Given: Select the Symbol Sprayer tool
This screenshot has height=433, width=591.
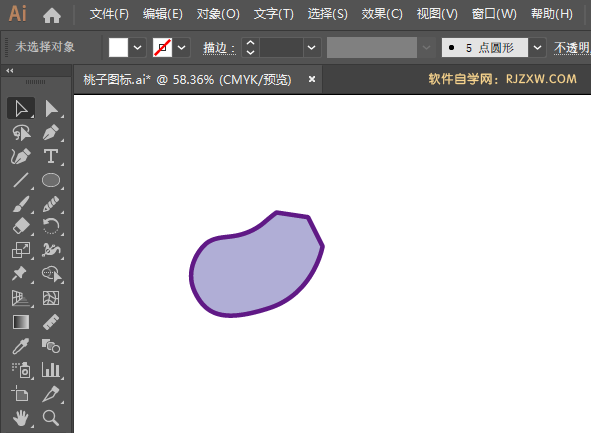Looking at the screenshot, I should click(21, 370).
